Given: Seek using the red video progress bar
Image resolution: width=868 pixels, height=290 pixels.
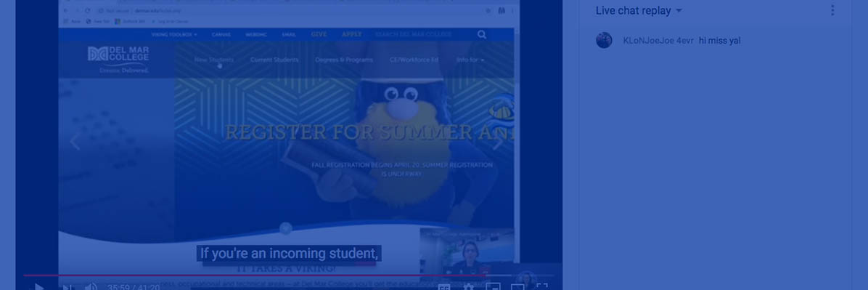Looking at the screenshot, I should (288, 275).
